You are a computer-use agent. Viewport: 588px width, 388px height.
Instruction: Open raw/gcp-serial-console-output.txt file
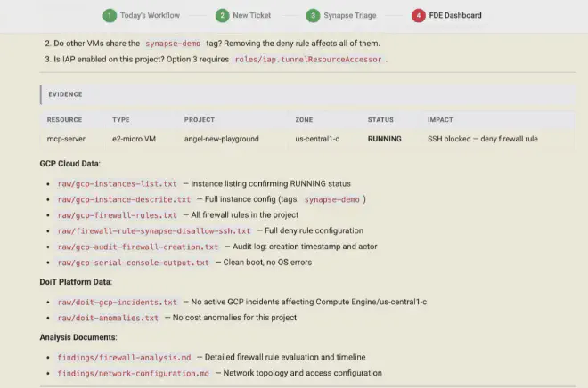pyautogui.click(x=133, y=263)
